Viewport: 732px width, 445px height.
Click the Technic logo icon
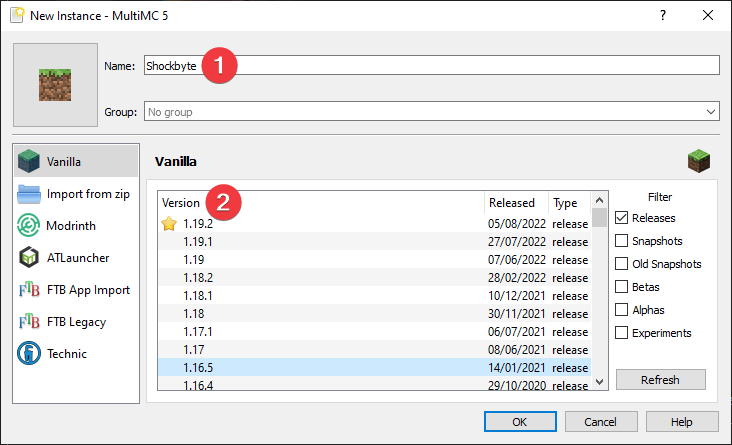coord(28,353)
